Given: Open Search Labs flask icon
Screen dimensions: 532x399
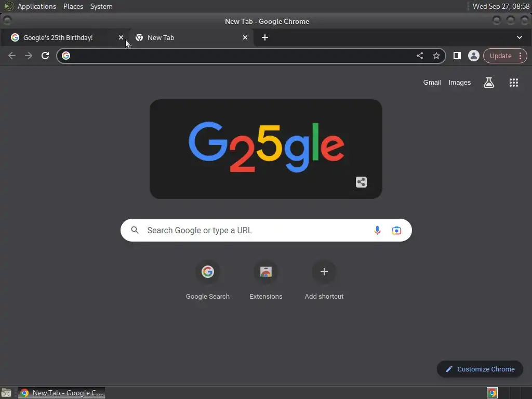Looking at the screenshot, I should pyautogui.click(x=488, y=83).
